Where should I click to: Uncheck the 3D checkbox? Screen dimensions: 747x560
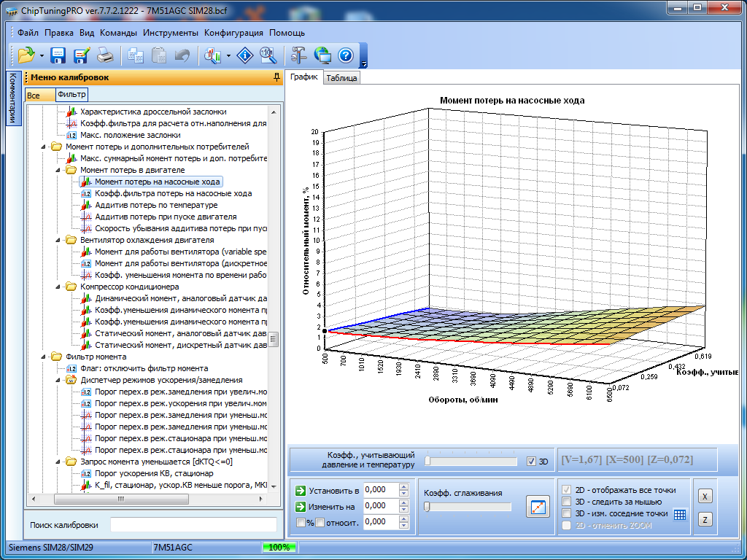[530, 462]
